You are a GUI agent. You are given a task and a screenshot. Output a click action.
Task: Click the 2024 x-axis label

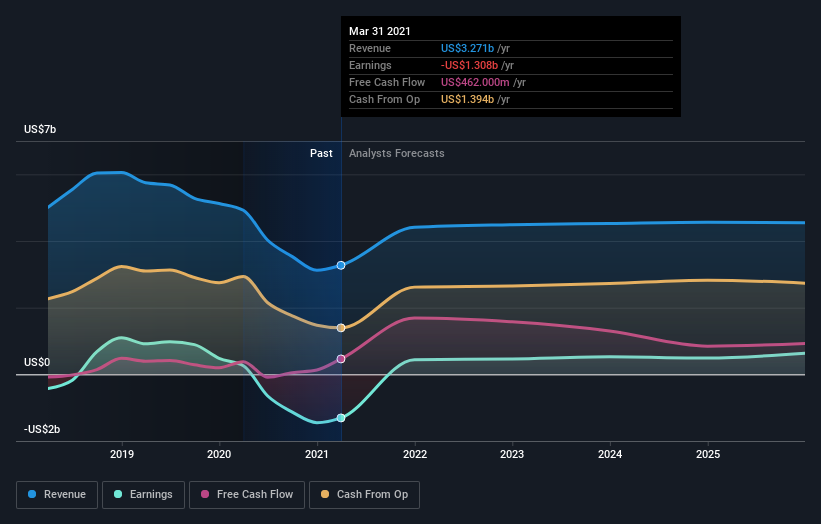[x=610, y=454]
